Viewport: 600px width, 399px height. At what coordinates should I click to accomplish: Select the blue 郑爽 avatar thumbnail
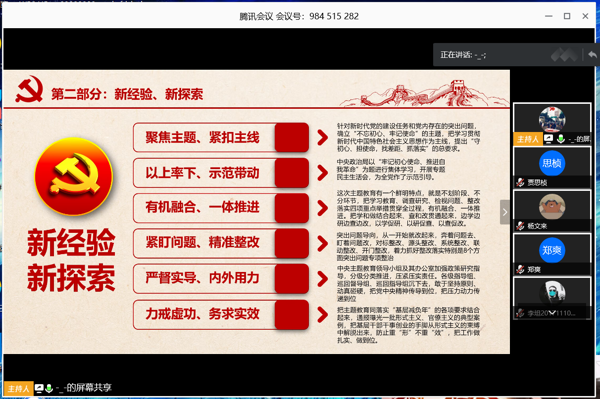552,250
